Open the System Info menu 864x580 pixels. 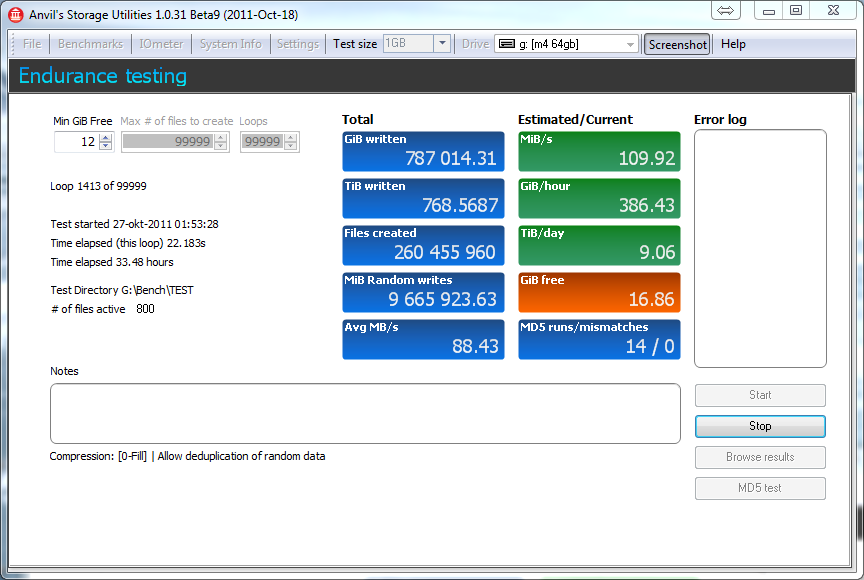[x=230, y=44]
